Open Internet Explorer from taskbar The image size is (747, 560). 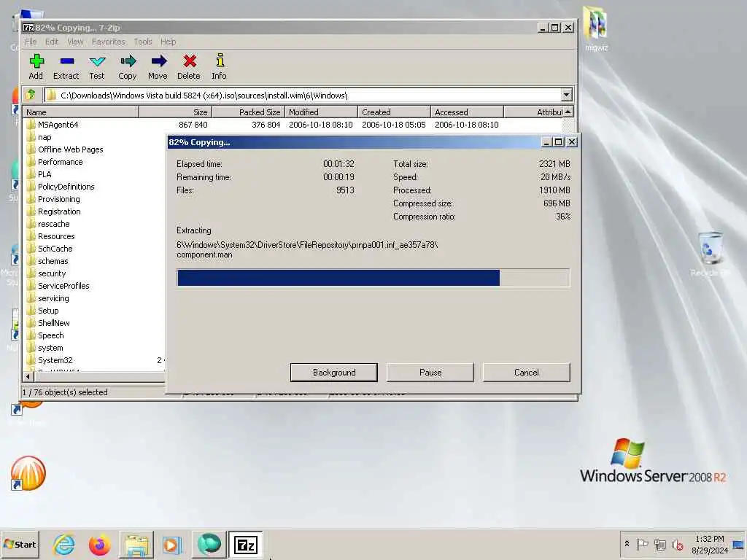point(64,544)
